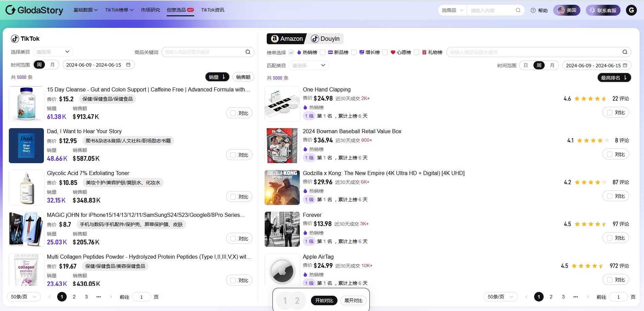Open Godzilla x Kong product image
Screen dimensions: 644x311
click(x=282, y=187)
